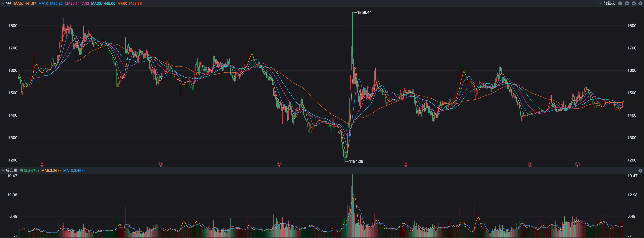This screenshot has width=644, height=238.
Task: Click the equals-sign reset zoom icon
Action: (x=620, y=4)
